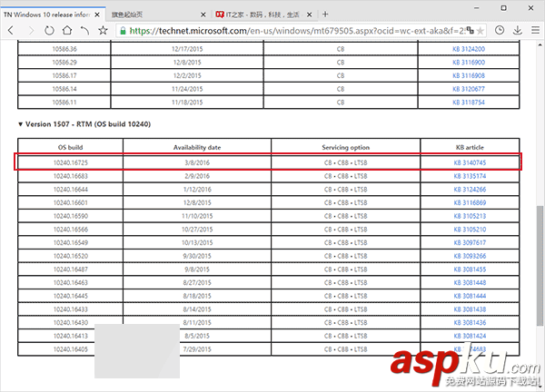Open KB 3124266 article link
The height and width of the screenshot is (392, 545).
click(x=470, y=190)
